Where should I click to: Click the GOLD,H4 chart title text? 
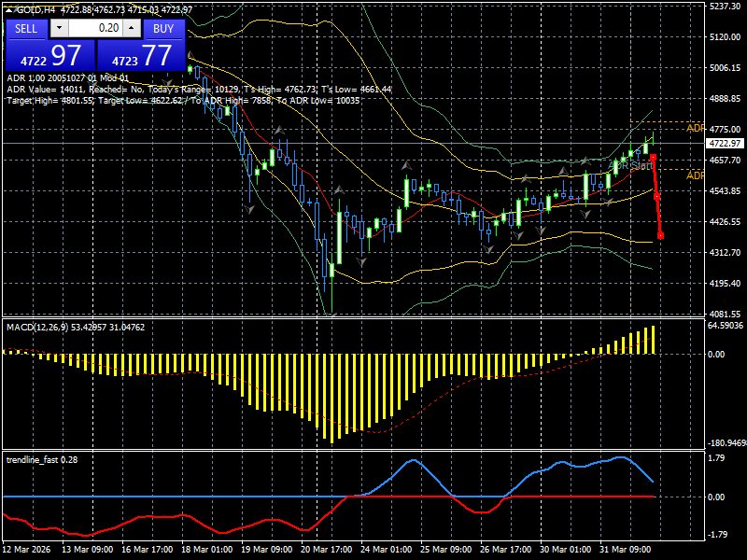36,10
